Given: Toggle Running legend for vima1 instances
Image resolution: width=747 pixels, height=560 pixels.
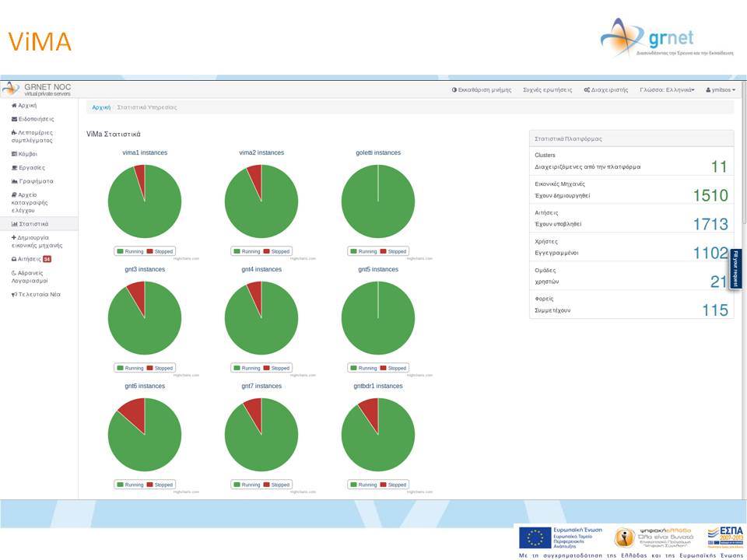Looking at the screenshot, I should 130,251.
